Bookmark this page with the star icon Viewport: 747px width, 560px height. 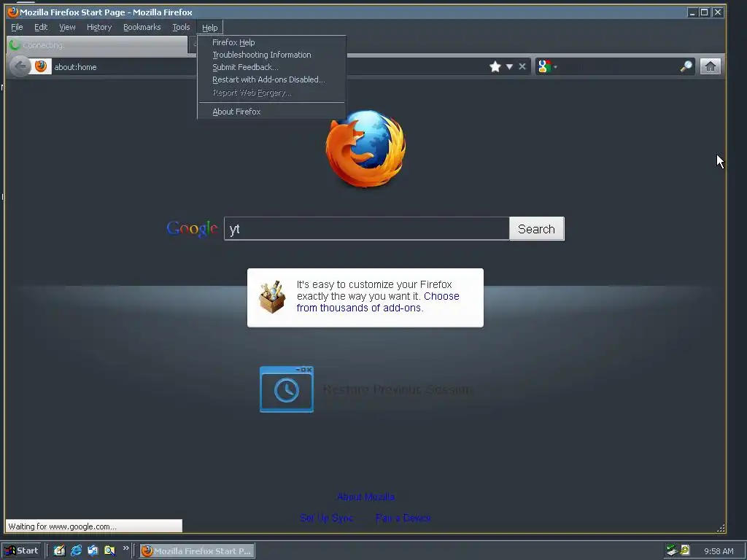[x=495, y=66]
